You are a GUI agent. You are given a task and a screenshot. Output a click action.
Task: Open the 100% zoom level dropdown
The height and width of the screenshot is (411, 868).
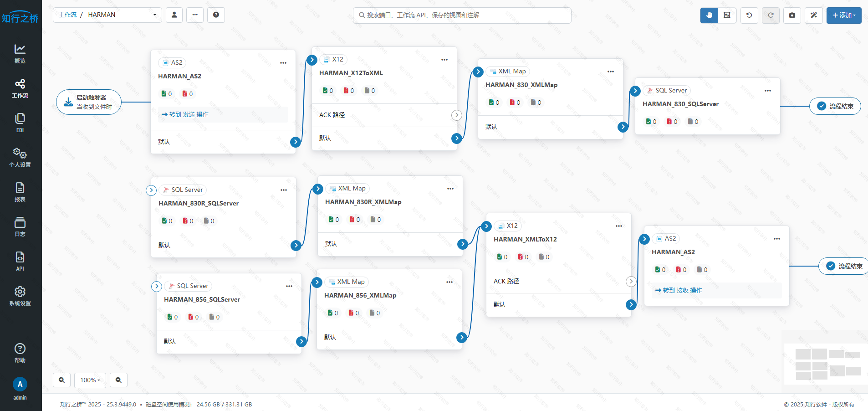coord(90,380)
